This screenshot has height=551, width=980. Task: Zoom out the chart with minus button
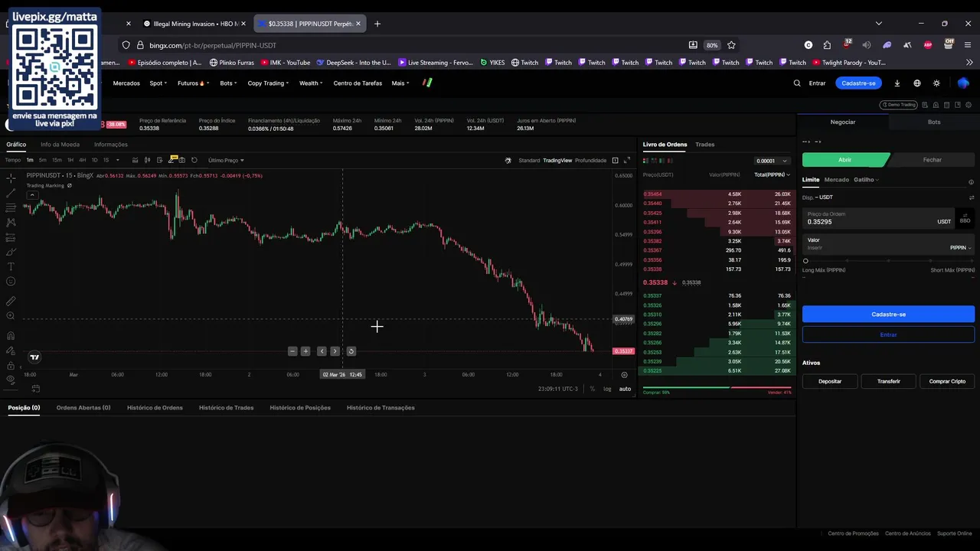tap(292, 351)
